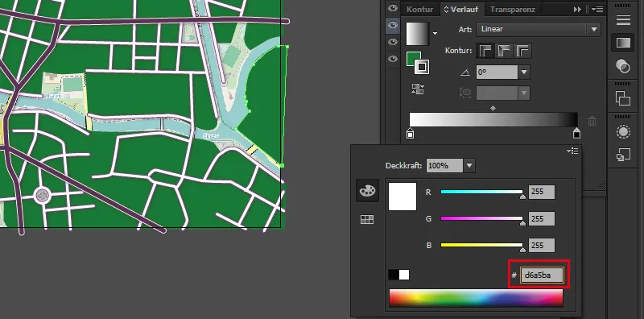Click the angle icon beside the 0° field
The width and height of the screenshot is (644, 319).
465,72
